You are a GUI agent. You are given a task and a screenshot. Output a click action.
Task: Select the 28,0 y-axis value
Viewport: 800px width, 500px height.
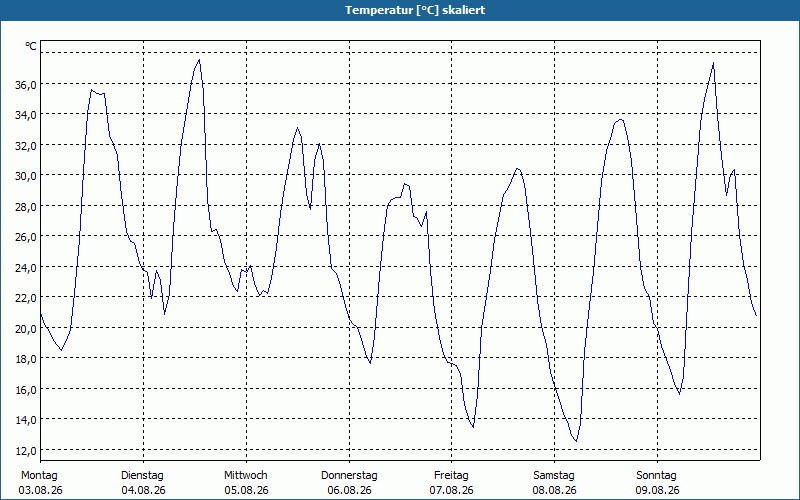click(26, 207)
